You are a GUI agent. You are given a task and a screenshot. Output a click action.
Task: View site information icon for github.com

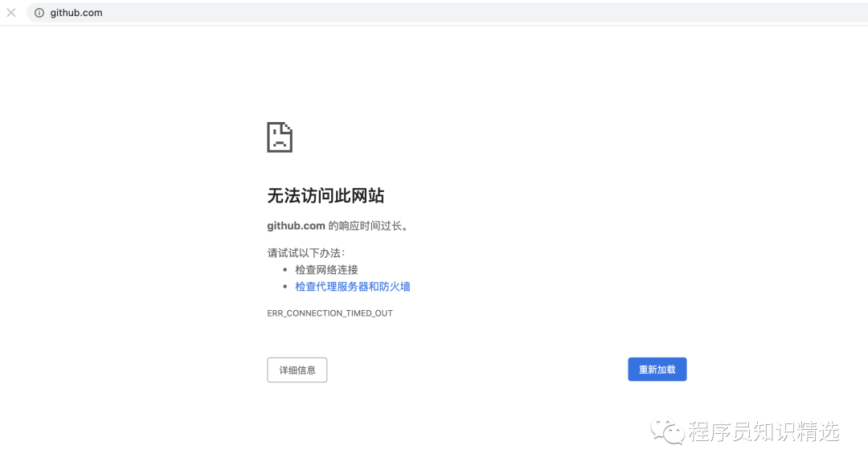(39, 13)
